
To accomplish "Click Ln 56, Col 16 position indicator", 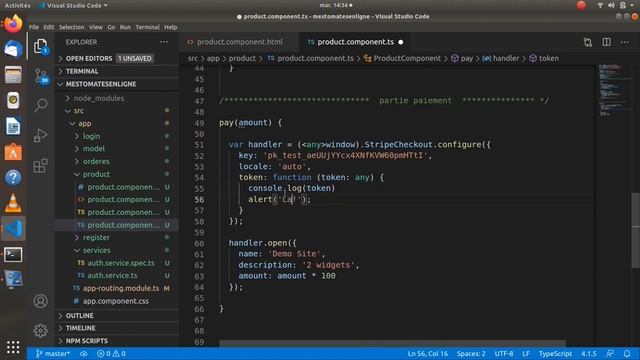I will coord(427,354).
